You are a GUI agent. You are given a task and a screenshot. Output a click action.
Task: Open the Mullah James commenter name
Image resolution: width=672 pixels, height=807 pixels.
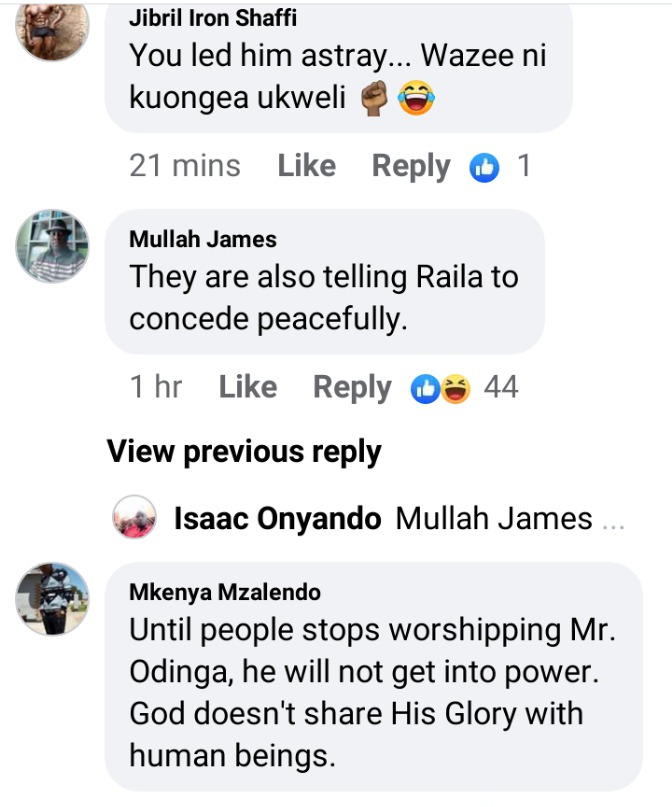(x=203, y=239)
